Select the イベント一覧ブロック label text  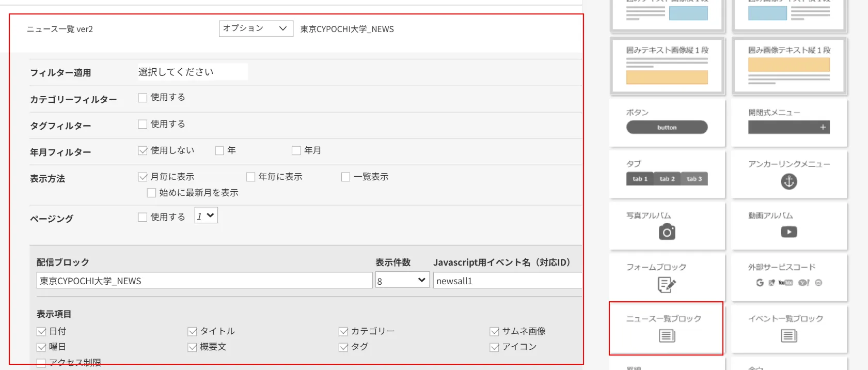click(785, 319)
